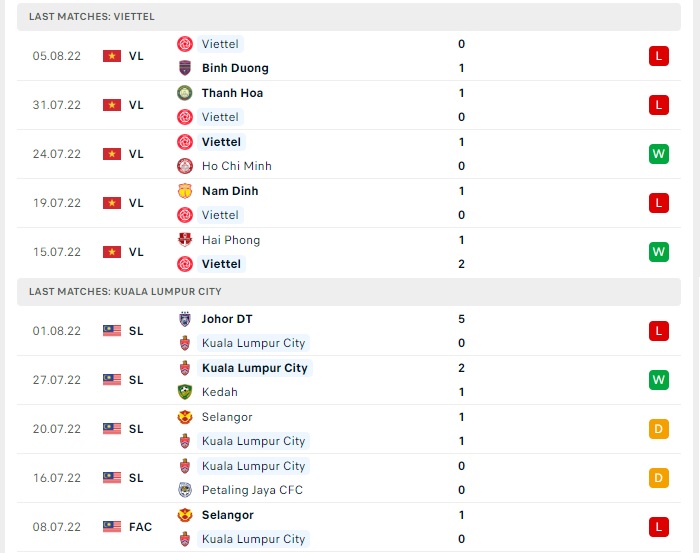Viewport: 700px width, 553px height.
Task: Open the 31.07.22 Thanh Hoa match row
Action: (x=349, y=105)
